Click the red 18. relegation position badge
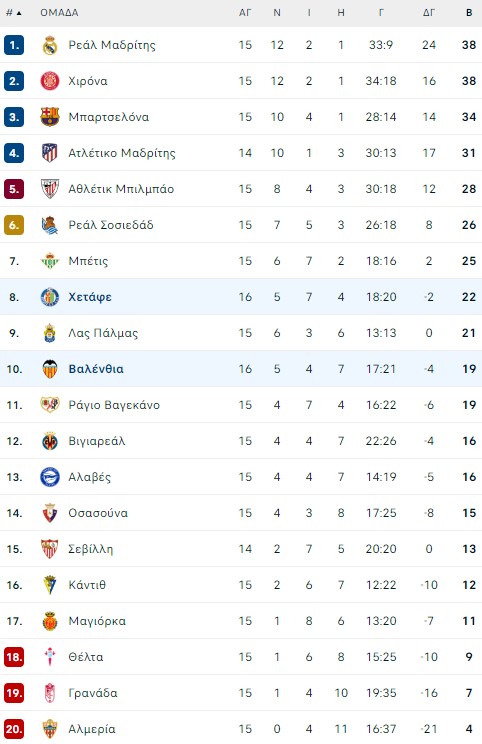 pyautogui.click(x=14, y=657)
